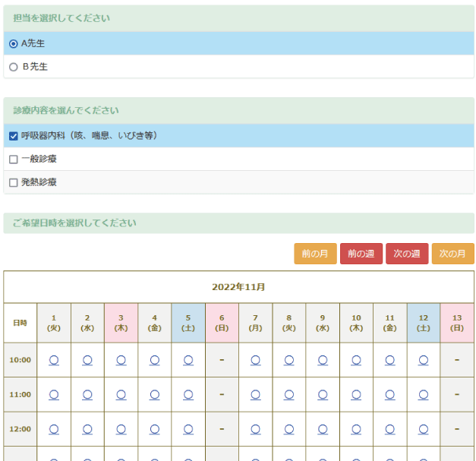The width and height of the screenshot is (476, 461).
Task: Choose the 11:00 circle on November 11 (金)
Action: (x=389, y=394)
